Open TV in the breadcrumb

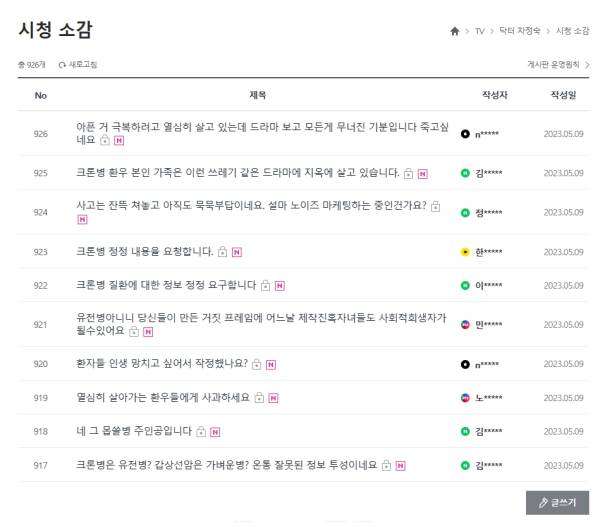(x=479, y=31)
